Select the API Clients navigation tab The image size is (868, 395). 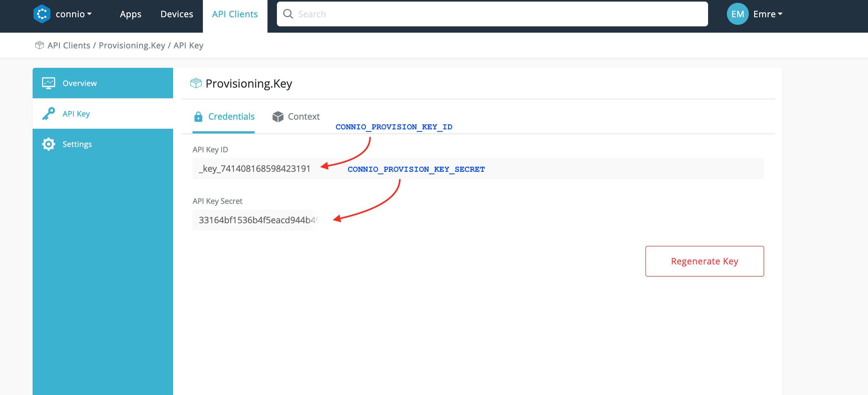[x=235, y=14]
